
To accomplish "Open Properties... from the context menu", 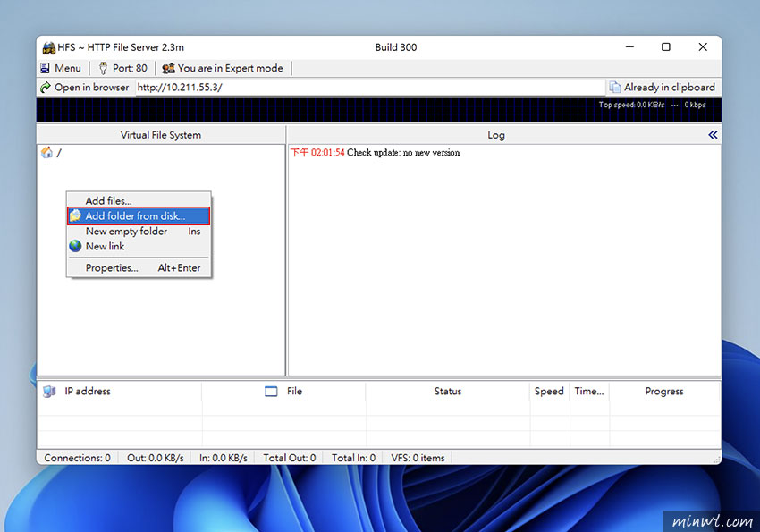I will tap(139, 268).
